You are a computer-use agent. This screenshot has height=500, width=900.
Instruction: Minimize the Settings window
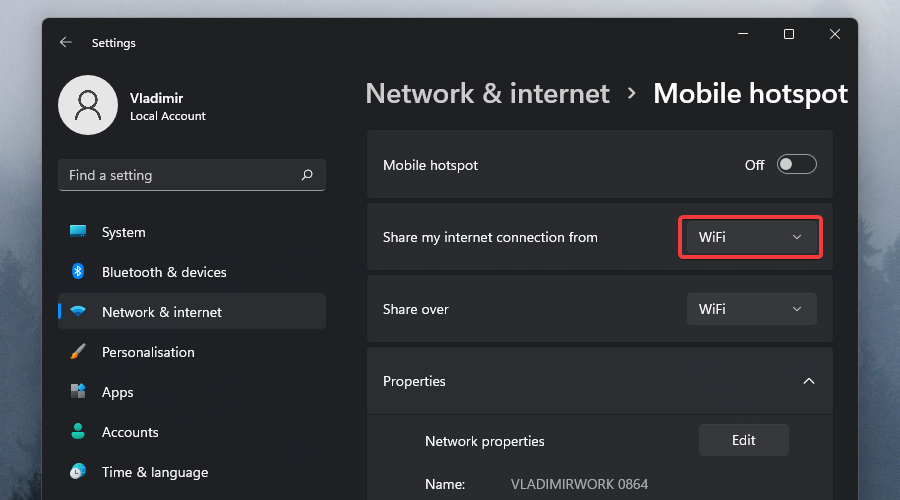[743, 34]
